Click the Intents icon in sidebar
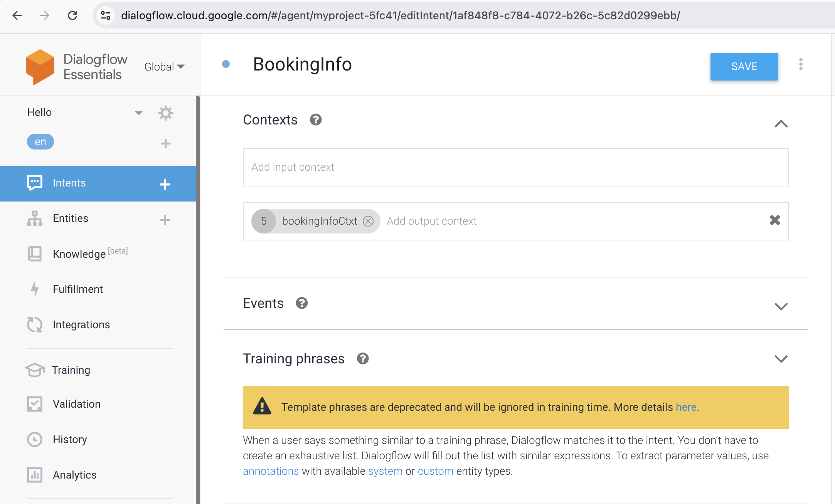Viewport: 835px width, 504px height. coord(34,183)
